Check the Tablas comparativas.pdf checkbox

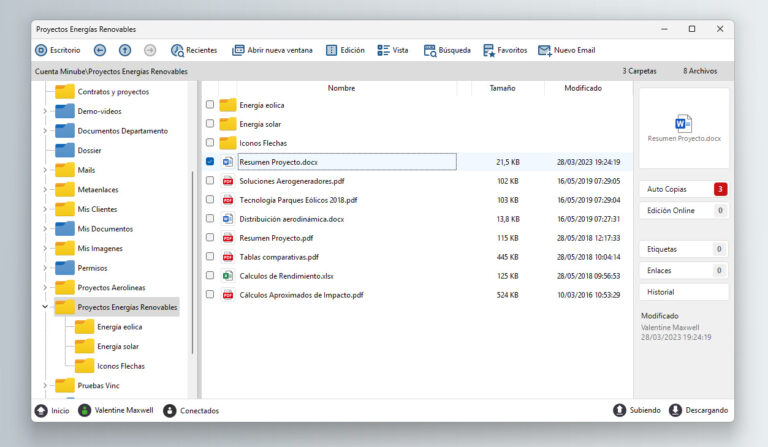pos(210,256)
